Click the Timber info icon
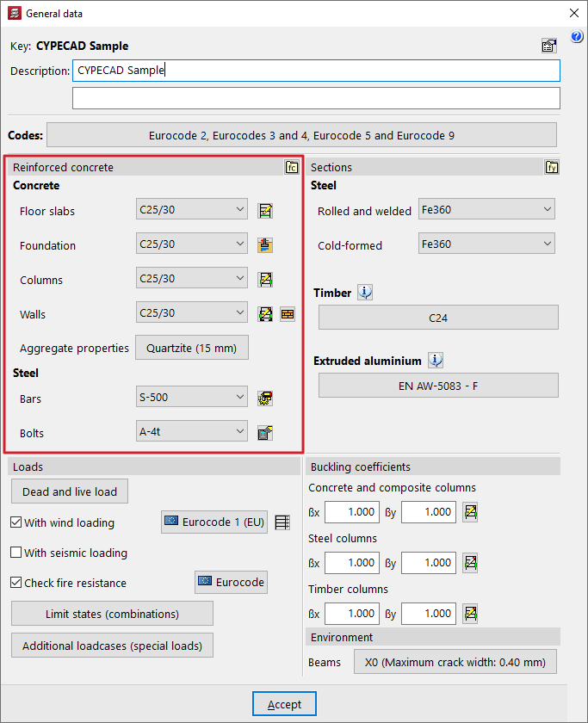 [x=365, y=293]
